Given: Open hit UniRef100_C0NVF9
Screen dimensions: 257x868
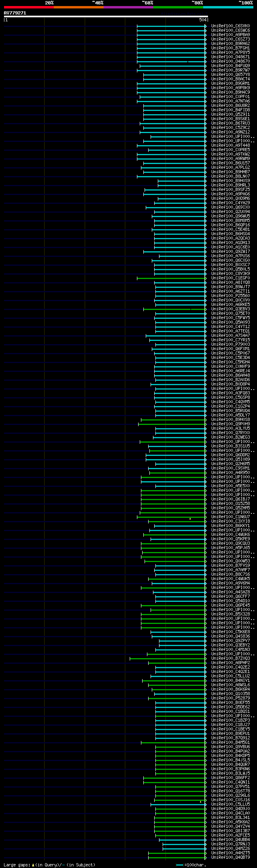Looking at the screenshot, I should pos(230,366).
